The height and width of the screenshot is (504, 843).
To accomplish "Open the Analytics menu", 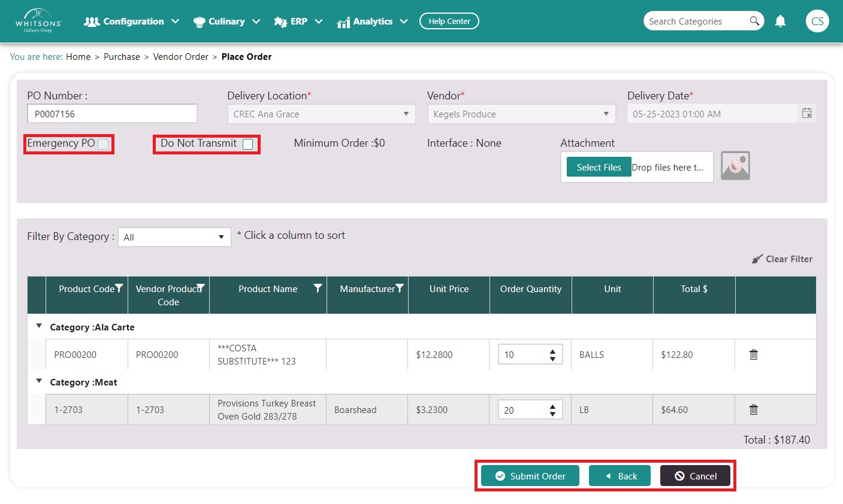I will coord(372,22).
